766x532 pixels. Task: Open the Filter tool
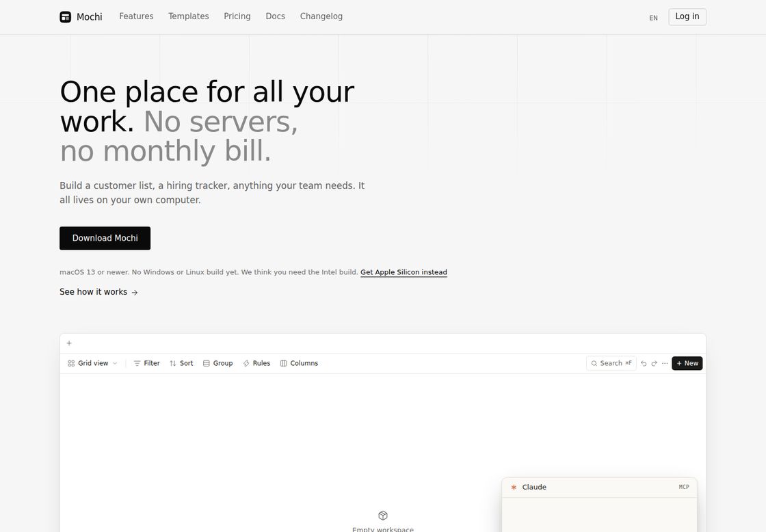pos(146,363)
